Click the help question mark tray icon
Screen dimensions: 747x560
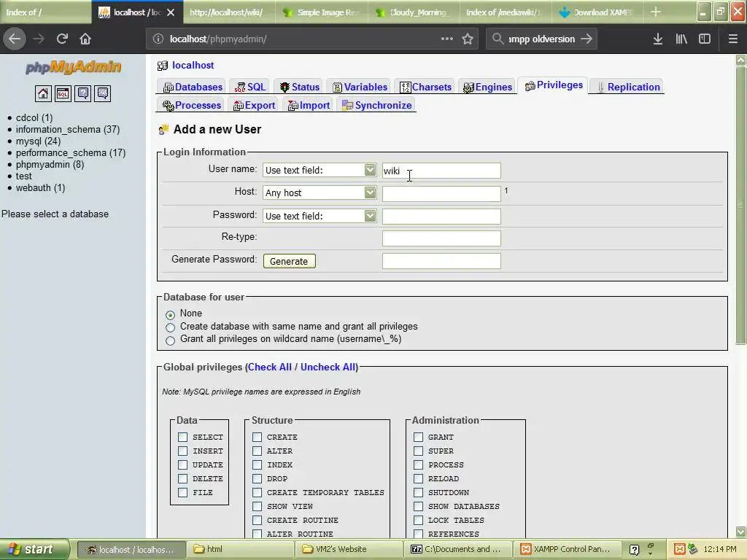634,550
